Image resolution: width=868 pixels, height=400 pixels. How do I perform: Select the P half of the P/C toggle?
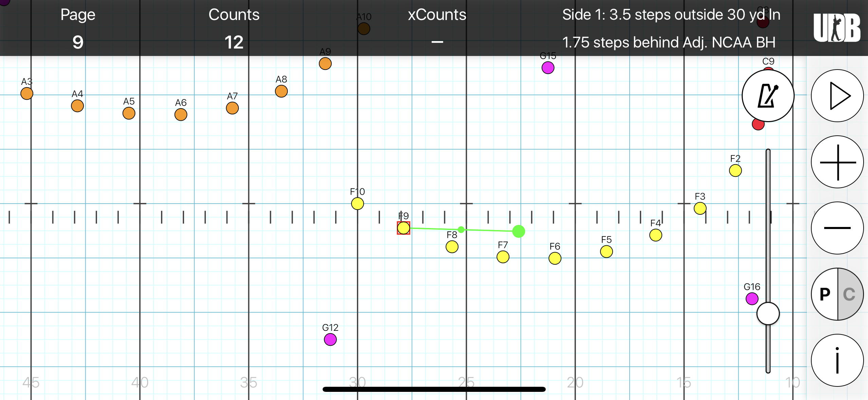tap(825, 294)
